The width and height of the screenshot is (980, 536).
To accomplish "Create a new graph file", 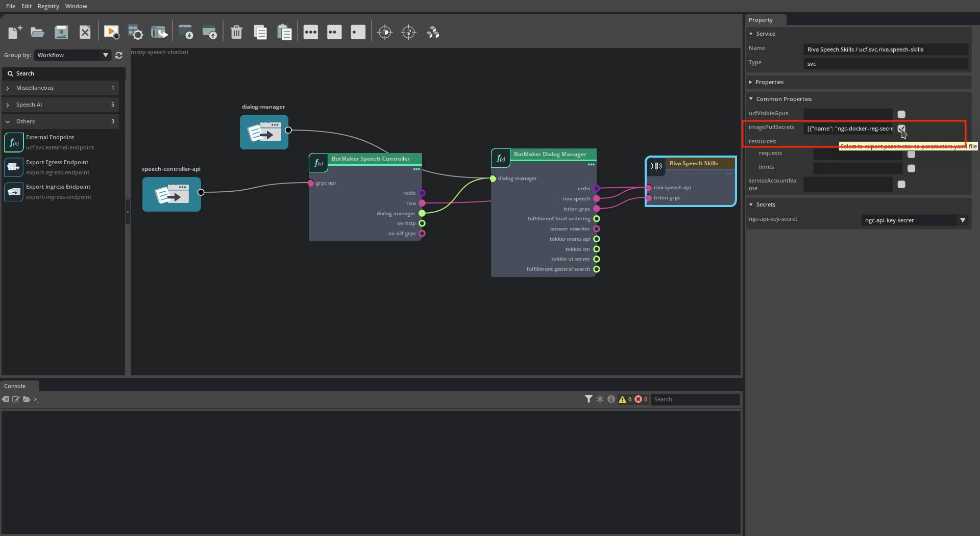I will [15, 32].
